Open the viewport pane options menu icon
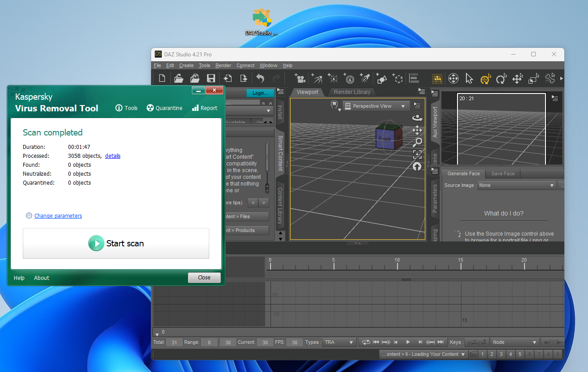The width and height of the screenshot is (588, 372). [x=422, y=91]
